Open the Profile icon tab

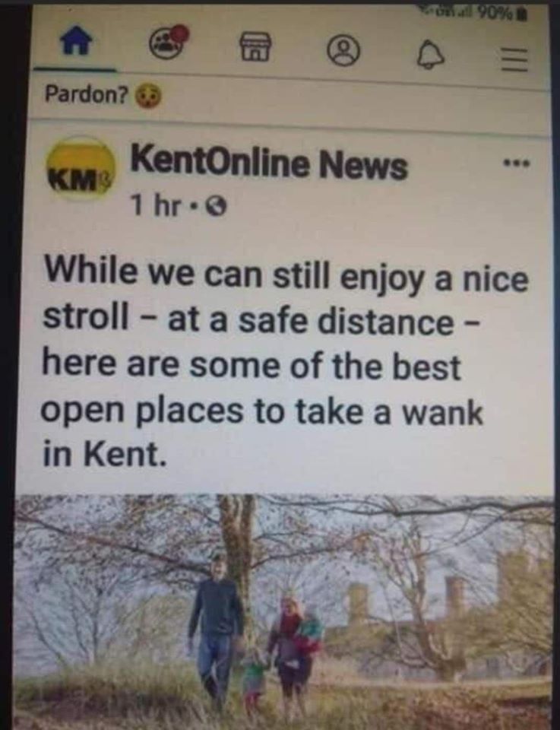344,55
